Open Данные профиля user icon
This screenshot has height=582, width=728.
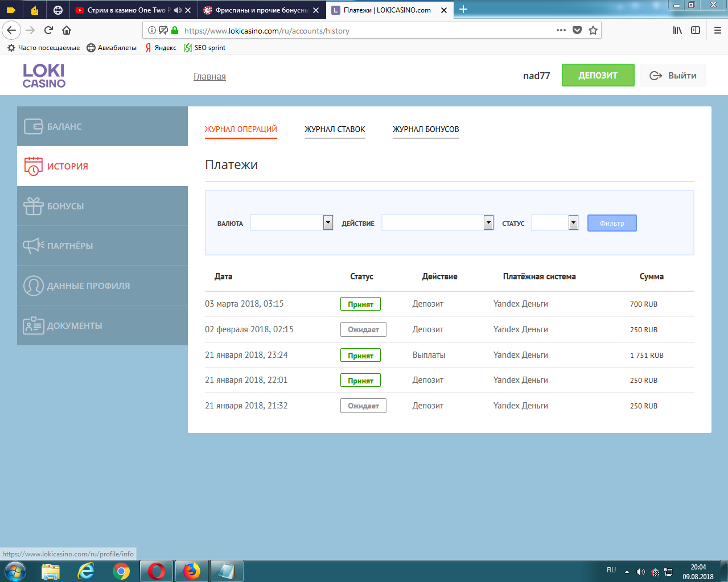pyautogui.click(x=34, y=286)
